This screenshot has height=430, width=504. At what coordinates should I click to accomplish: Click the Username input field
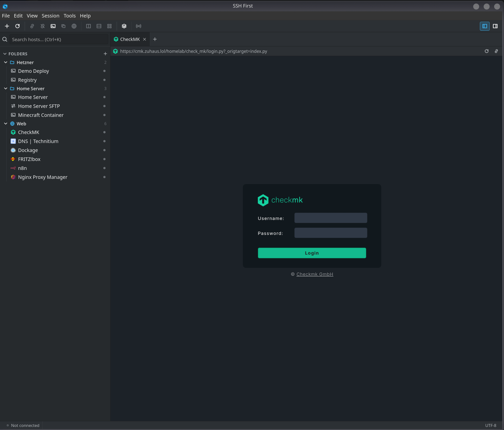[x=331, y=218]
